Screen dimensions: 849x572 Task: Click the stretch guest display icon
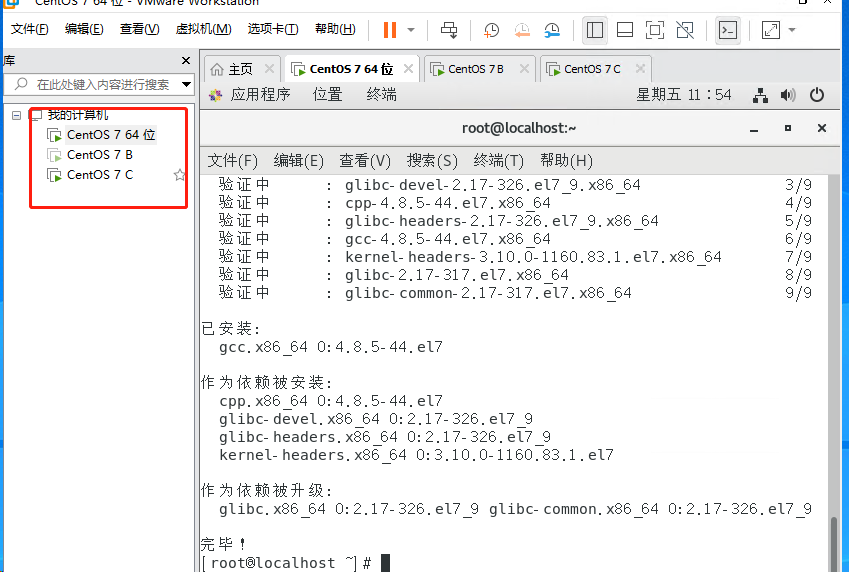tap(770, 30)
